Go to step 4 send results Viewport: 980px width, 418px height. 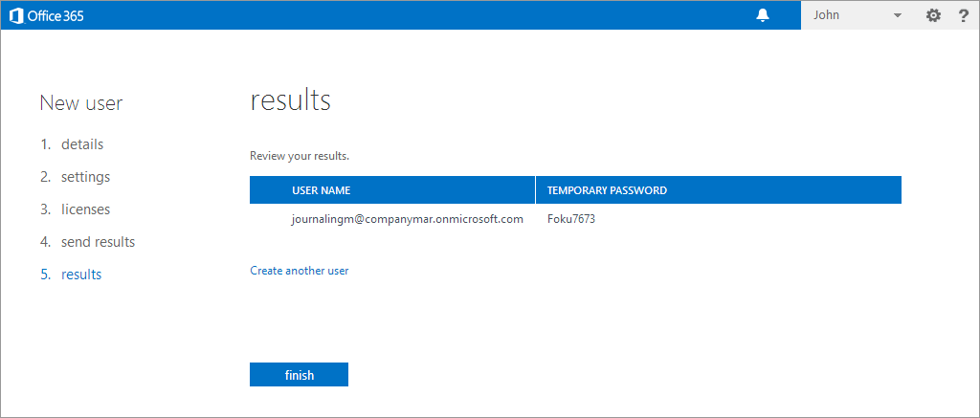(87, 242)
